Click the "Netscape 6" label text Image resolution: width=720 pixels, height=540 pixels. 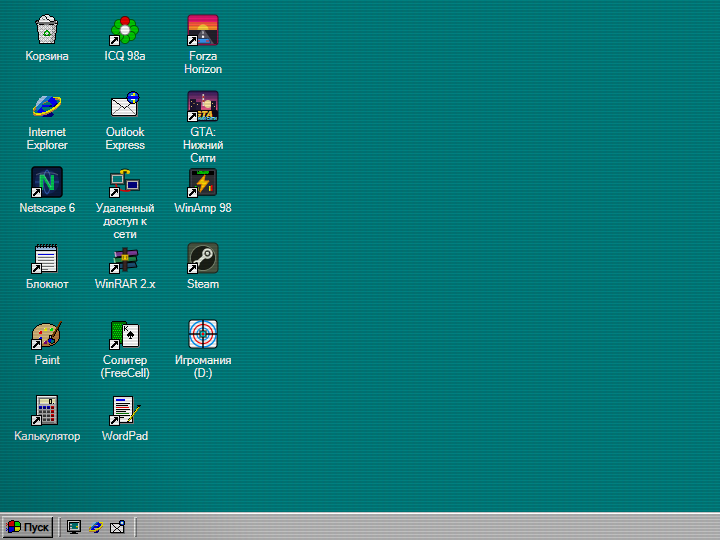point(47,208)
